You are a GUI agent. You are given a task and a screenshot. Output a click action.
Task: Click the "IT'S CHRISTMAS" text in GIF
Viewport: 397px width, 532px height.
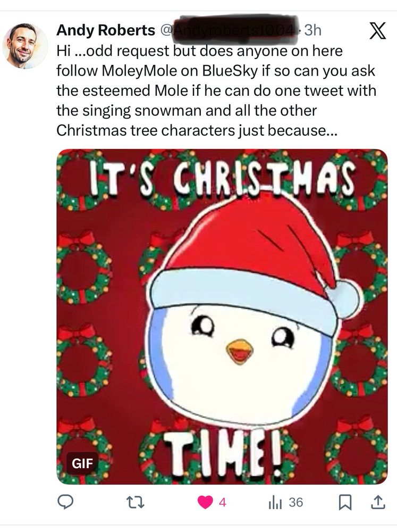pyautogui.click(x=222, y=180)
